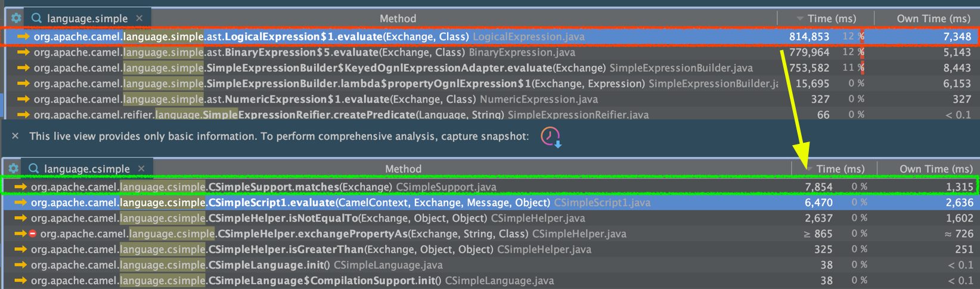Click arrow icon beside CSimpleSupport.matches
The image size is (980, 289).
click(21, 187)
